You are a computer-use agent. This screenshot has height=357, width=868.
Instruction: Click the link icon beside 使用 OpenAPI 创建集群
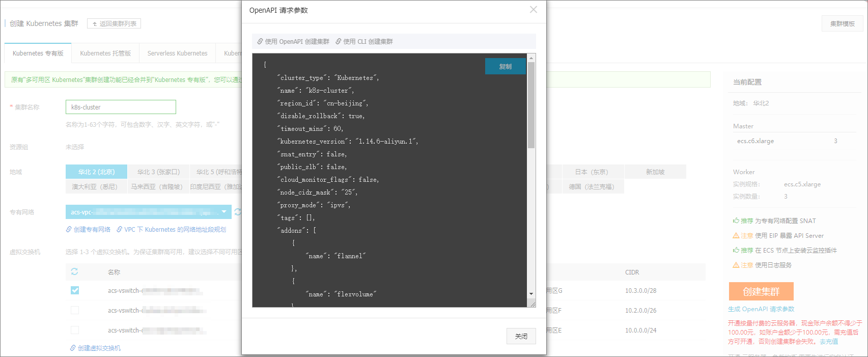pos(260,41)
